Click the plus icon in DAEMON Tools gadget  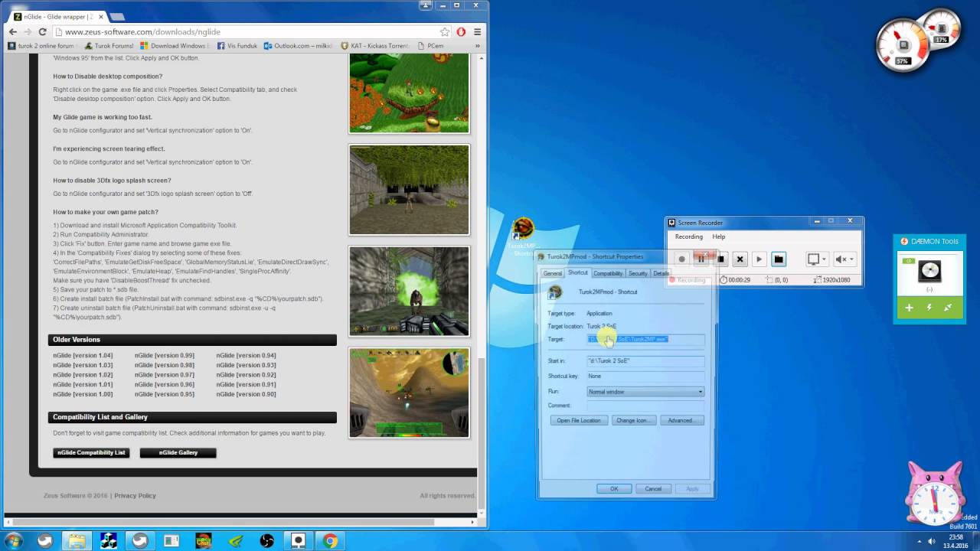[x=909, y=308]
